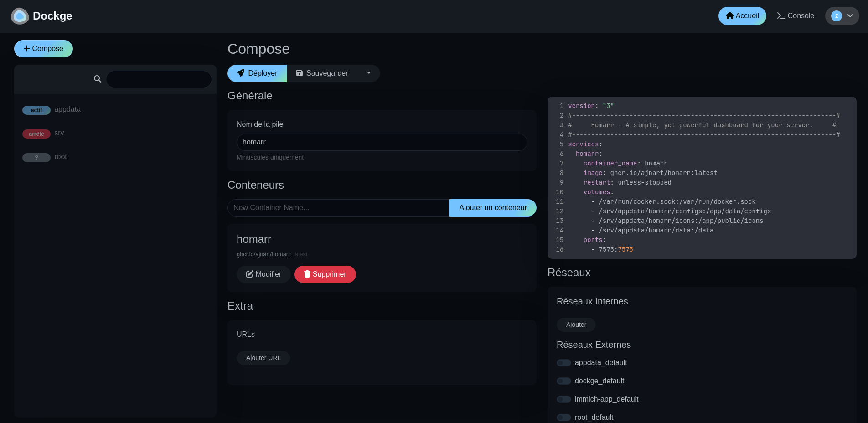The width and height of the screenshot is (868, 423).
Task: Click the terminal icon next to Console
Action: (x=780, y=15)
